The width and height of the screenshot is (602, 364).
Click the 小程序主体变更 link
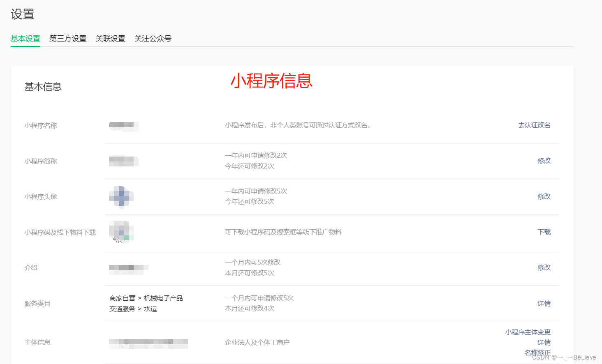[528, 332]
